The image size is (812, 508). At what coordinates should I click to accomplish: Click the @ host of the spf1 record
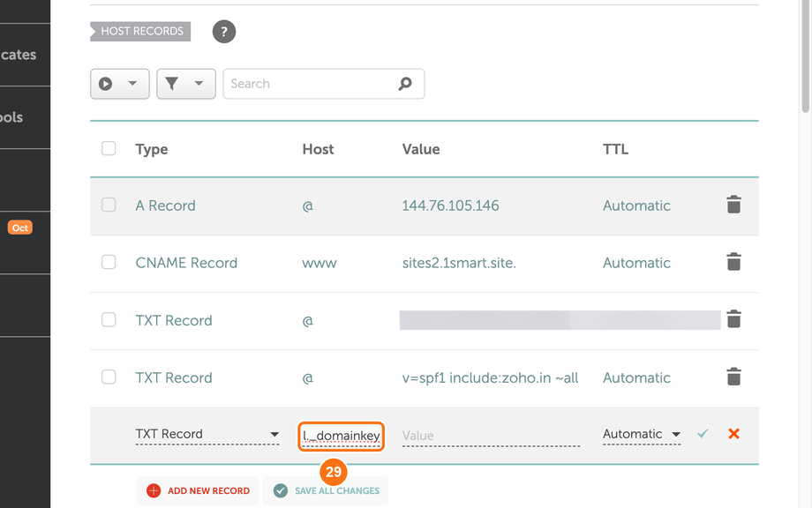[308, 378]
